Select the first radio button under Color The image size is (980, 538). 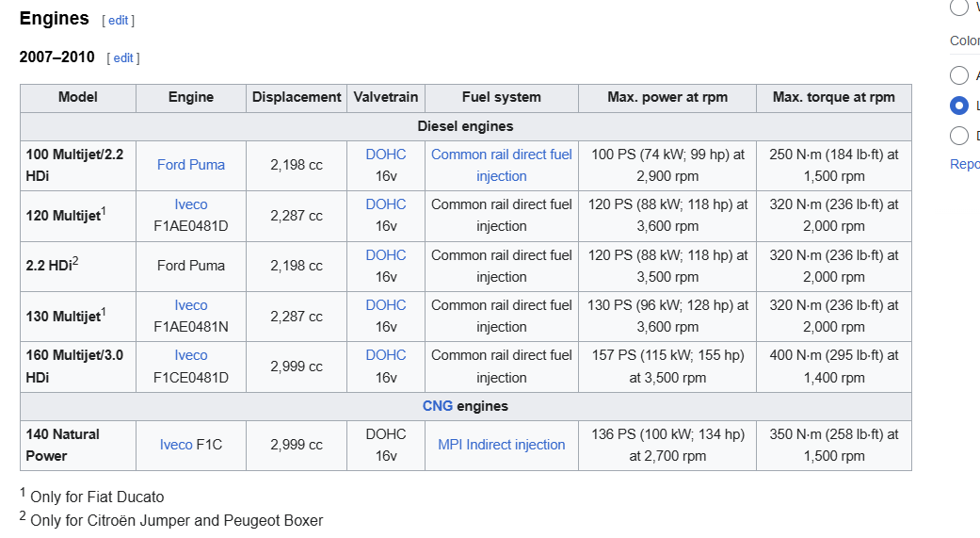pos(959,75)
